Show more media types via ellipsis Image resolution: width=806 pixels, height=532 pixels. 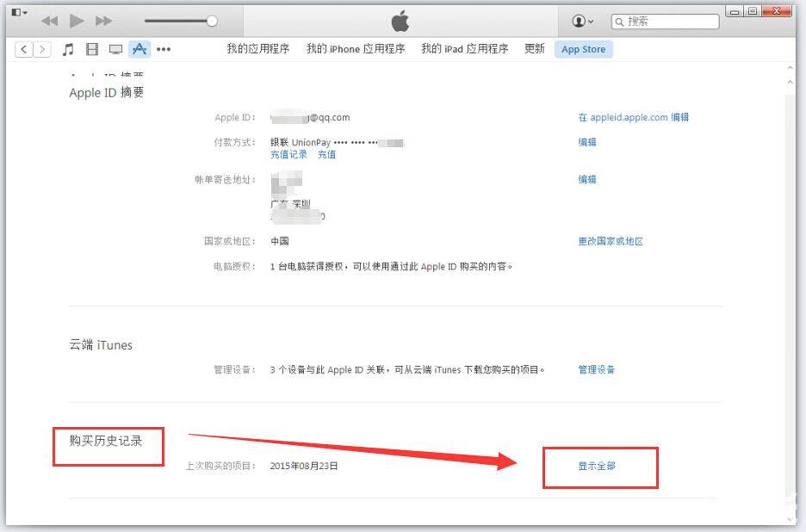pos(164,49)
